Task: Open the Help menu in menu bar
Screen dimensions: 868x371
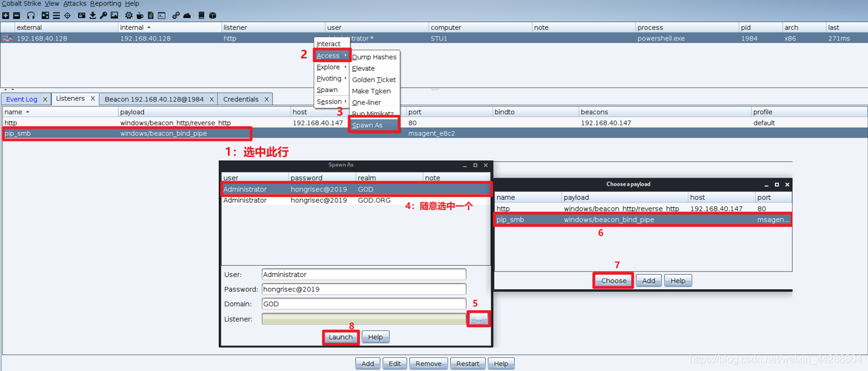Action: 132,4
